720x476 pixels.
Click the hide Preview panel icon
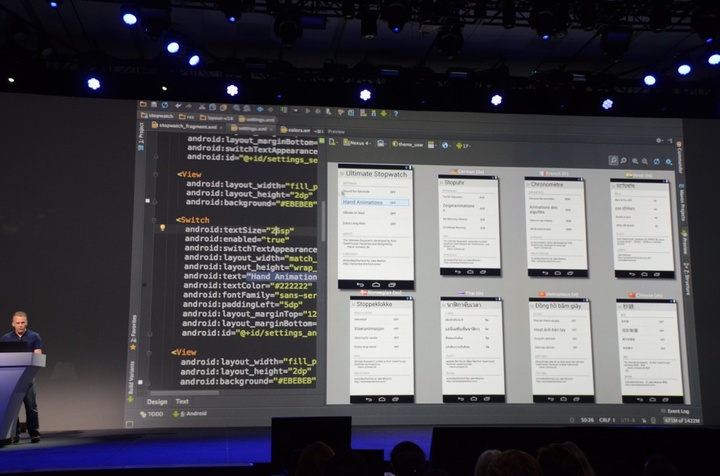click(669, 140)
